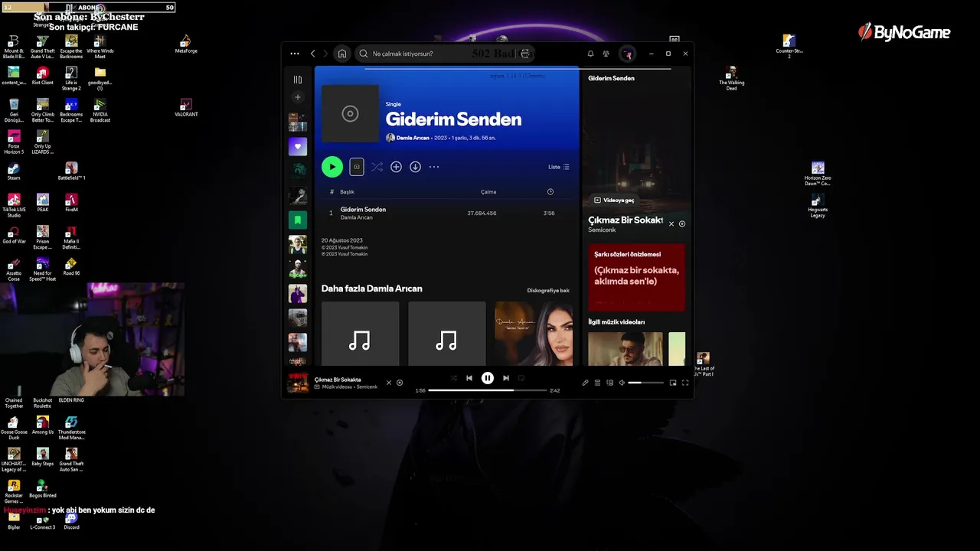The image size is (980, 551).
Task: Open Spotify three-dot main menu
Action: click(295, 54)
